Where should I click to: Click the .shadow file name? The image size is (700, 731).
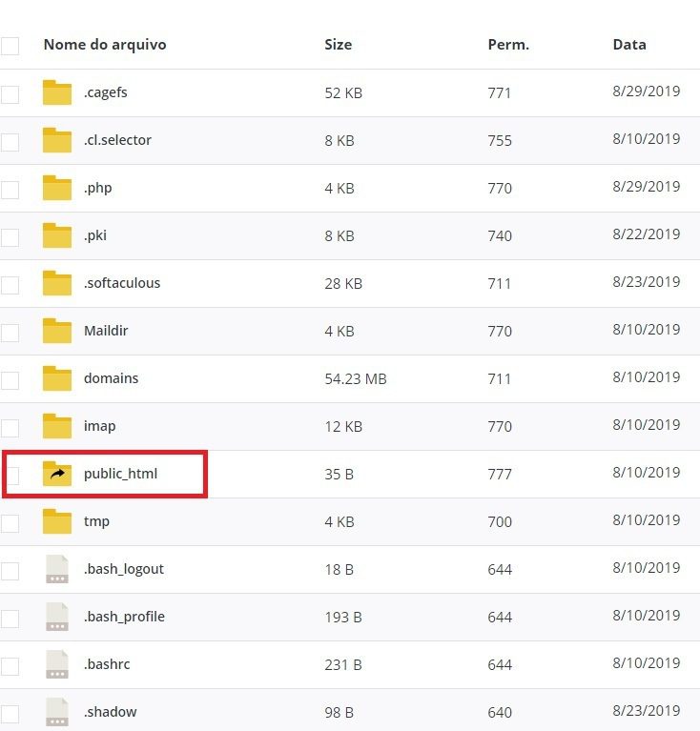(110, 712)
